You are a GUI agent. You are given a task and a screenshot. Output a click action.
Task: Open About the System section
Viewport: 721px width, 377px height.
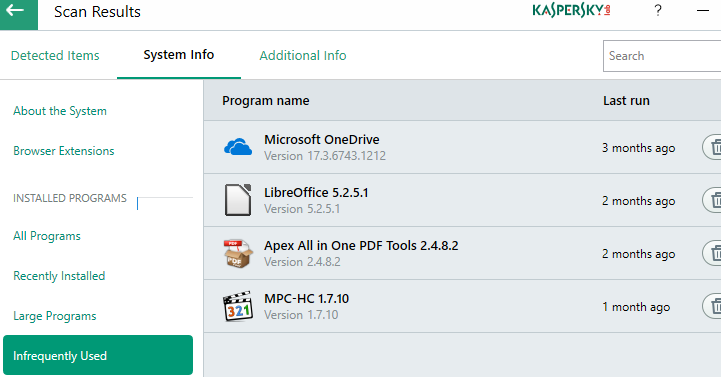click(60, 111)
